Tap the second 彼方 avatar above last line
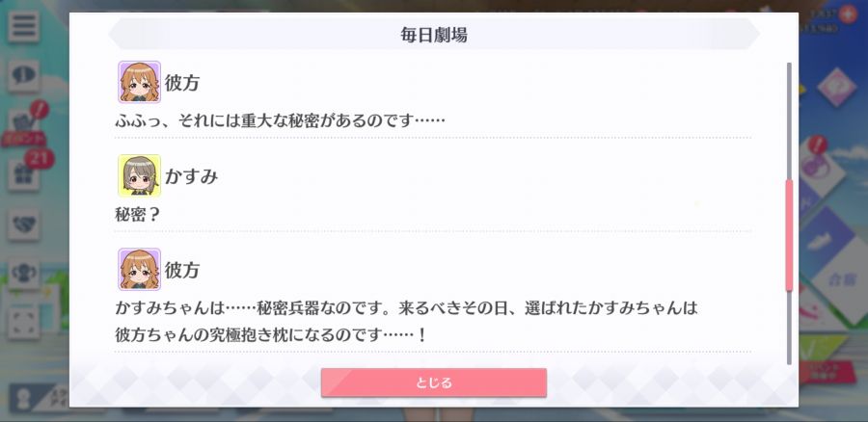The height and width of the screenshot is (422, 868). click(x=140, y=270)
